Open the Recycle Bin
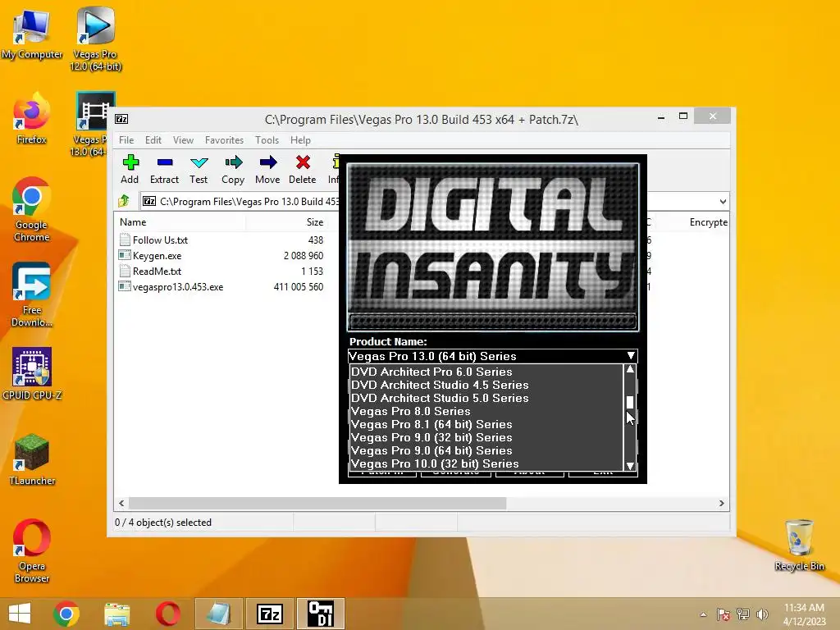 coord(799,546)
